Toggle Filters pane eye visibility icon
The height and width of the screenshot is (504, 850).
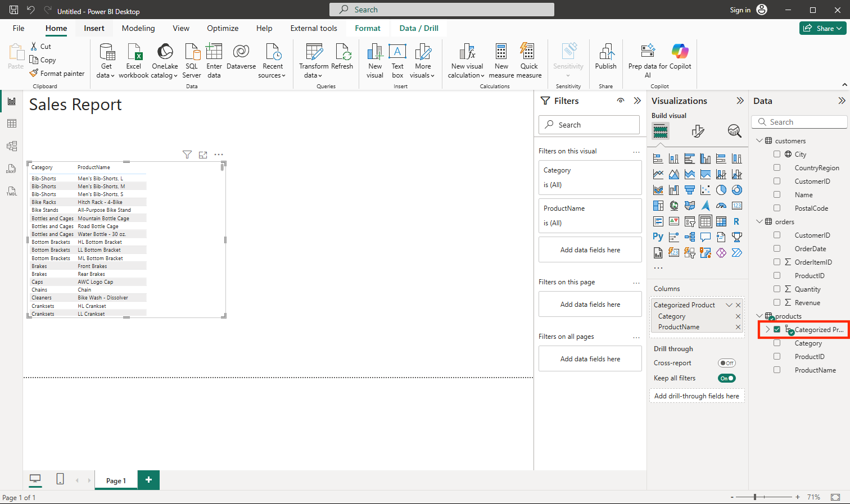point(621,101)
